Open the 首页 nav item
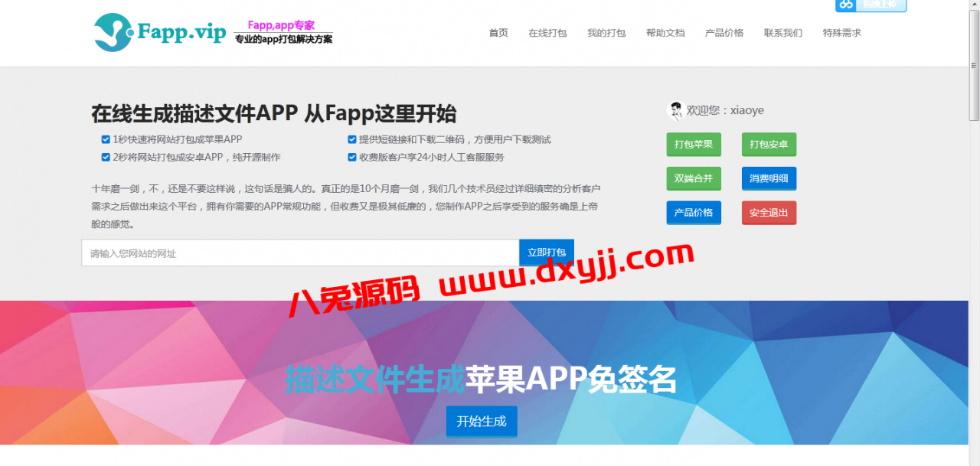Image resolution: width=980 pixels, height=466 pixels. coord(498,33)
